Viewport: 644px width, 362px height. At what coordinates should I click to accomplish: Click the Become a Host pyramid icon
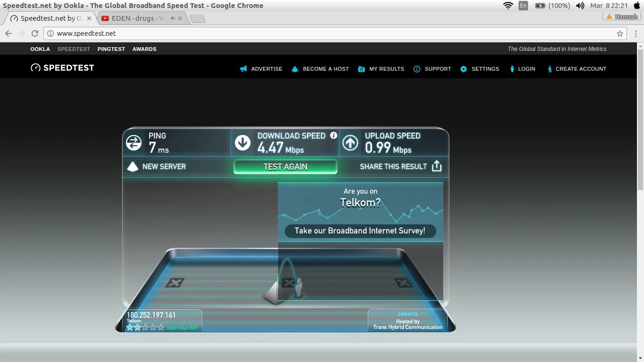295,69
